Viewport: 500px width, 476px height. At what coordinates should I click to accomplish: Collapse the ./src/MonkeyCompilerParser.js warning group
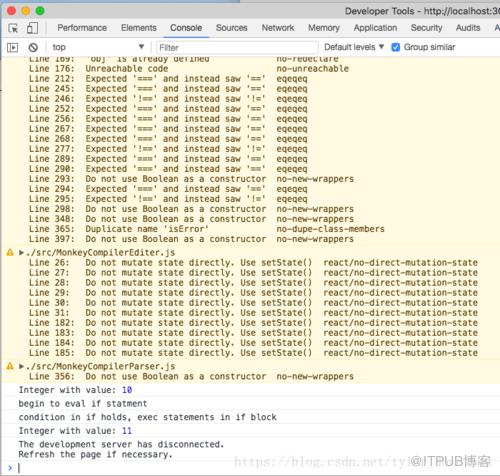click(x=21, y=367)
